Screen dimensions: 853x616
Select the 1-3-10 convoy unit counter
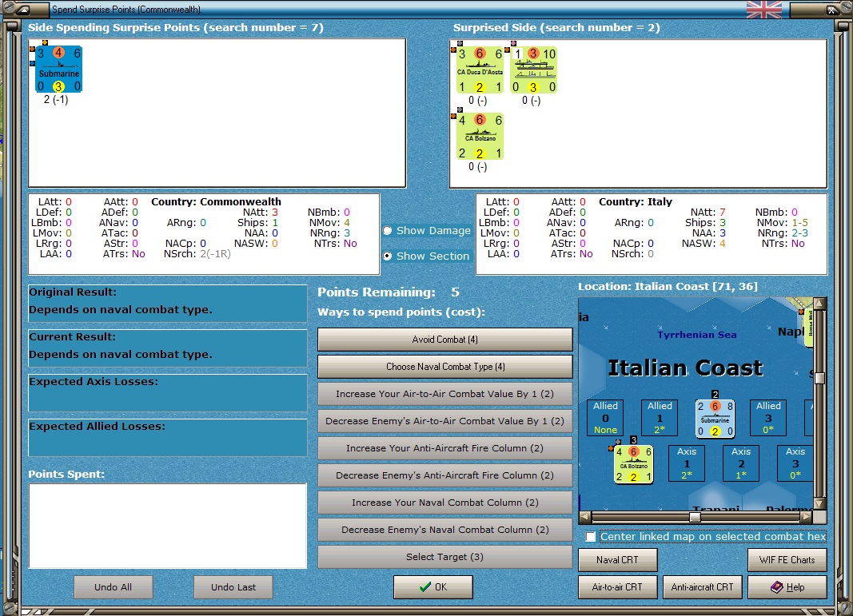pyautogui.click(x=534, y=70)
